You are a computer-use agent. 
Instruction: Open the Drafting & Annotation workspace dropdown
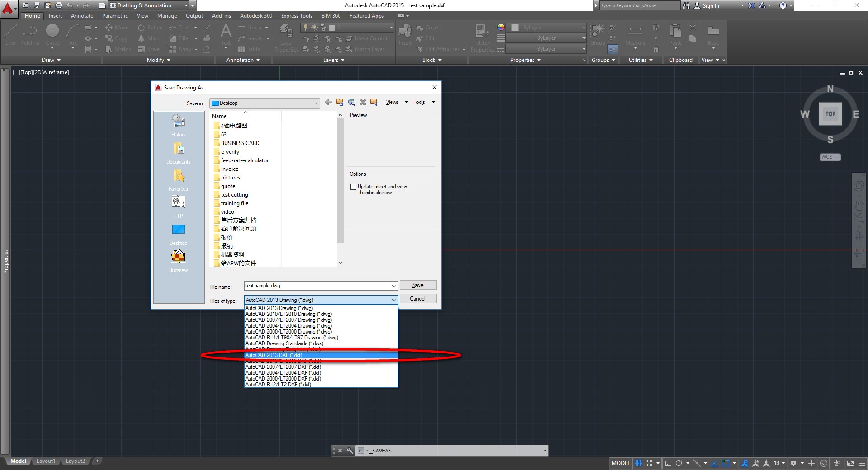(148, 5)
